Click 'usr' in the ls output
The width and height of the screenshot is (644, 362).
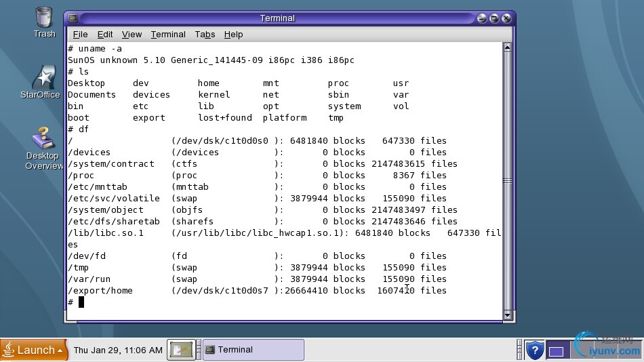tap(401, 83)
